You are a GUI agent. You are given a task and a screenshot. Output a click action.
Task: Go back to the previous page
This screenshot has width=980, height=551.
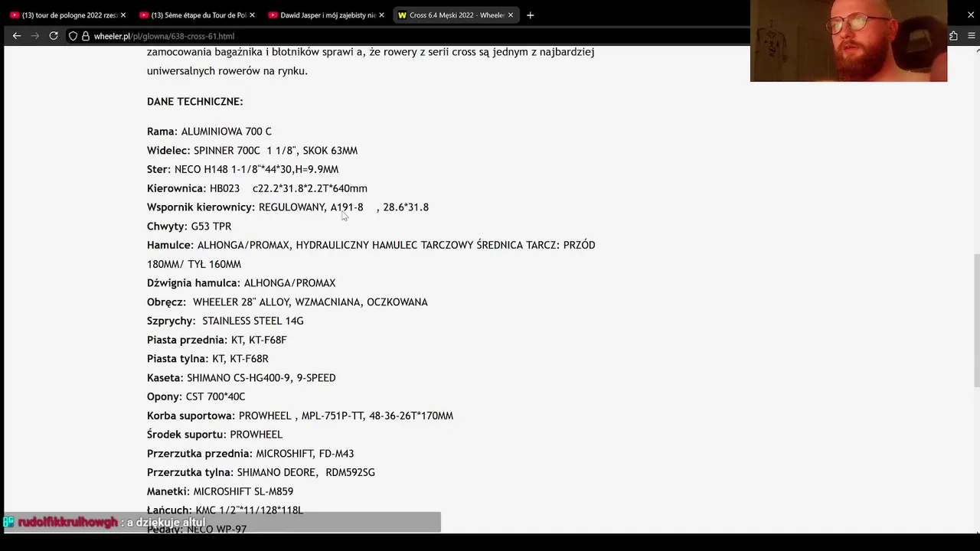click(17, 36)
